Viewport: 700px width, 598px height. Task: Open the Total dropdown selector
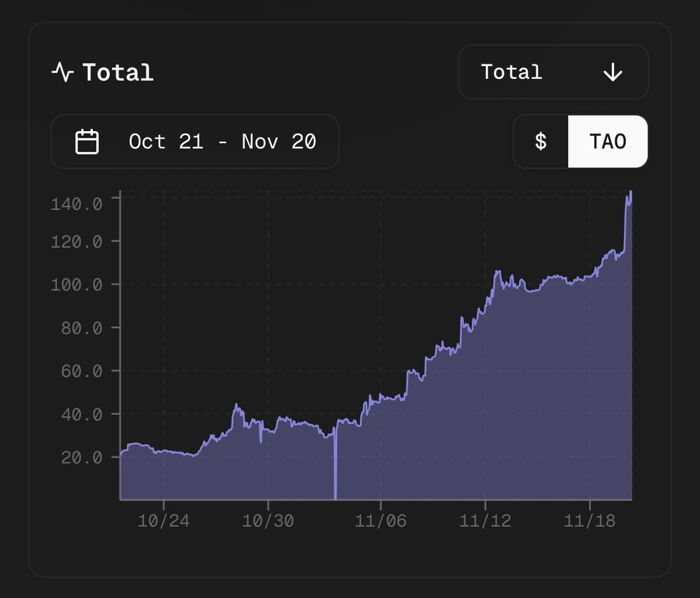pyautogui.click(x=554, y=72)
